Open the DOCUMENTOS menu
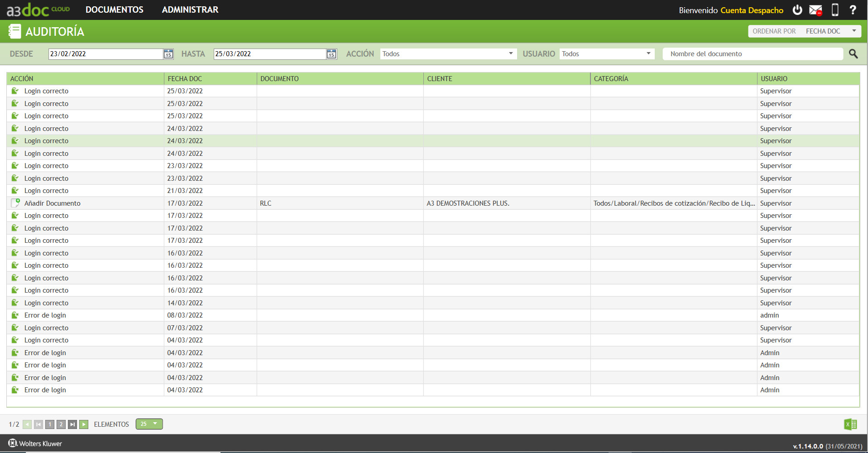Viewport: 868px width, 453px height. (114, 10)
